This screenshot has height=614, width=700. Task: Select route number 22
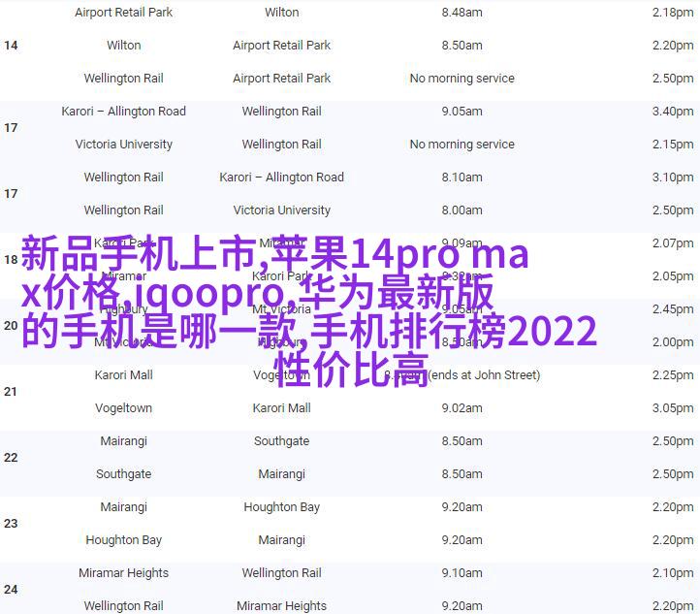point(11,458)
